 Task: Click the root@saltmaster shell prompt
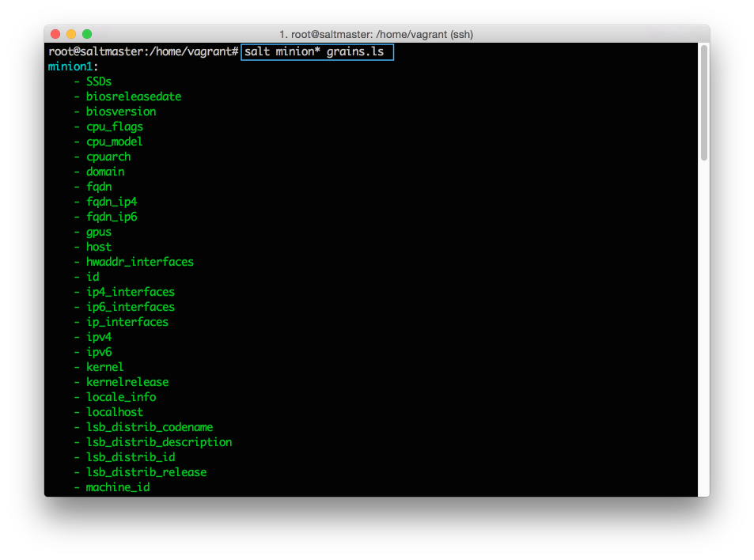tap(142, 51)
